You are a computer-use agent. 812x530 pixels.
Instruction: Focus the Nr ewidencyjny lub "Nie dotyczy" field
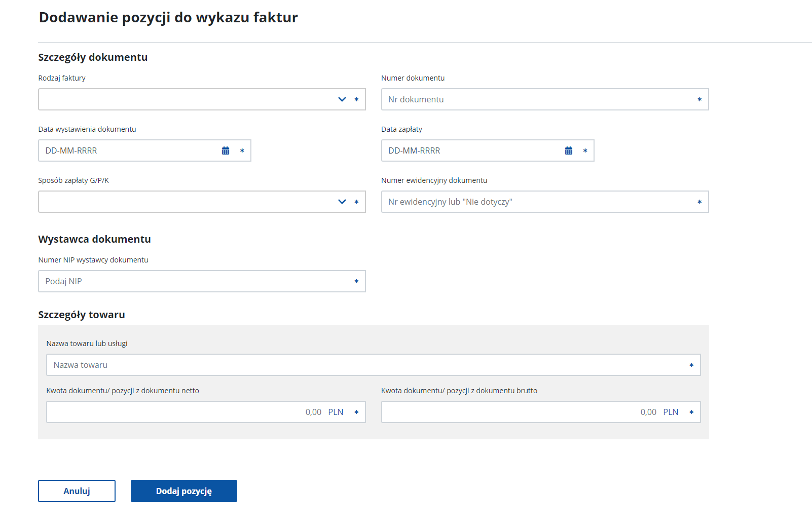point(537,202)
